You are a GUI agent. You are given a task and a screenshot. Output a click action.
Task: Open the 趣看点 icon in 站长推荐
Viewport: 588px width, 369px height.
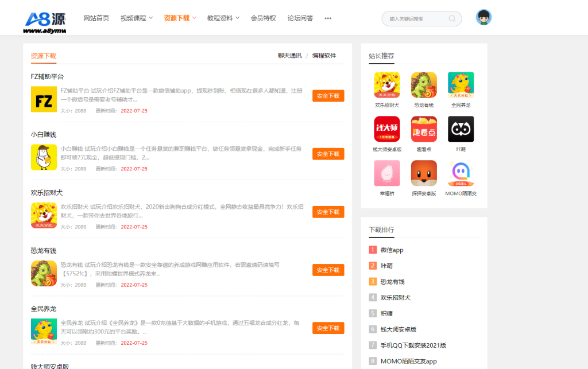[424, 129]
